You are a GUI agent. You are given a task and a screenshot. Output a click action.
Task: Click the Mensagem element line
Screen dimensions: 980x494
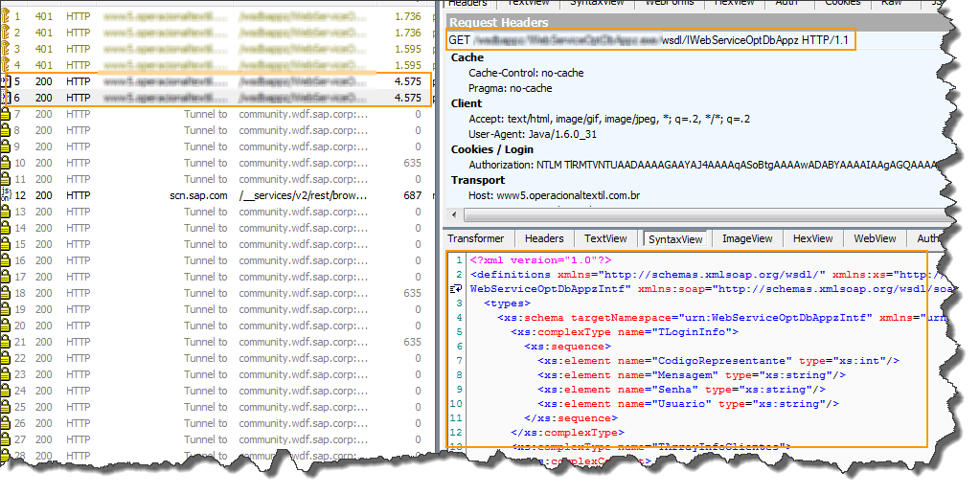[692, 374]
